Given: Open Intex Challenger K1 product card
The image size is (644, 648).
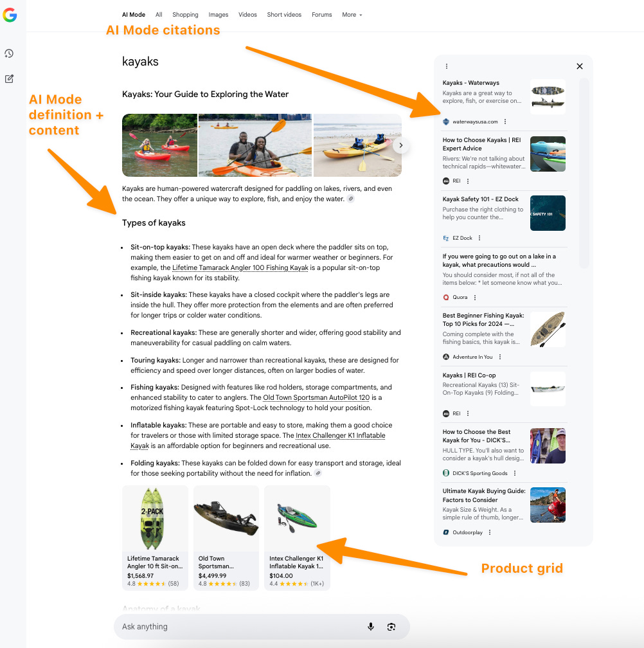Looking at the screenshot, I should tap(297, 537).
